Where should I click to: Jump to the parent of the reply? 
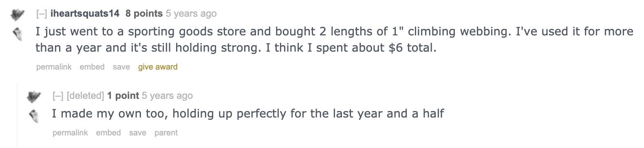pos(166,133)
